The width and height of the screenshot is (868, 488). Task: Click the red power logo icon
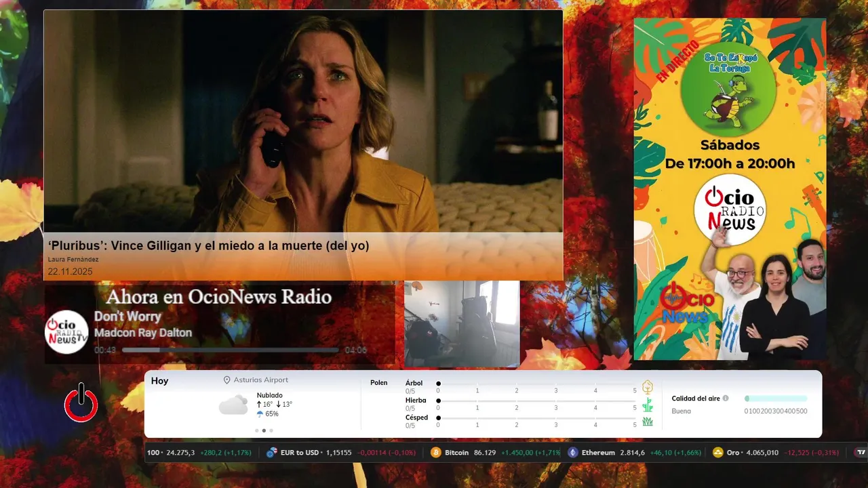coord(81,403)
